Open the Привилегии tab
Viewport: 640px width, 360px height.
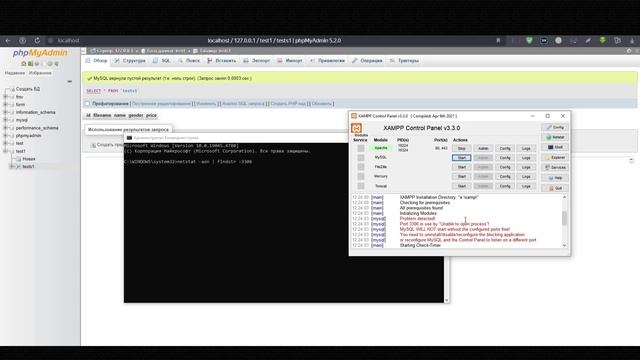327,60
